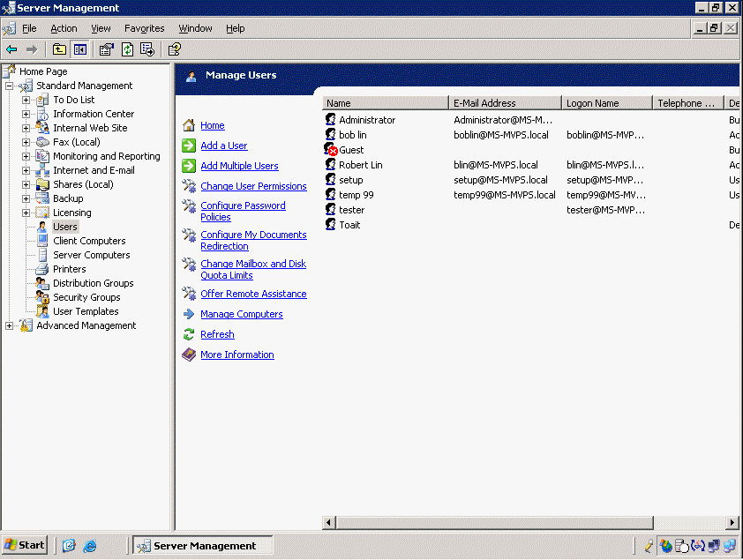
Task: Expand the Fax (Local) node
Action: click(26, 143)
